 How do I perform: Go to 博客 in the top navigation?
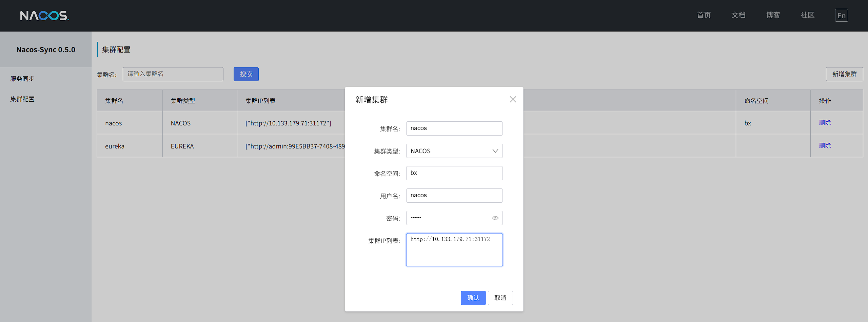pyautogui.click(x=773, y=15)
